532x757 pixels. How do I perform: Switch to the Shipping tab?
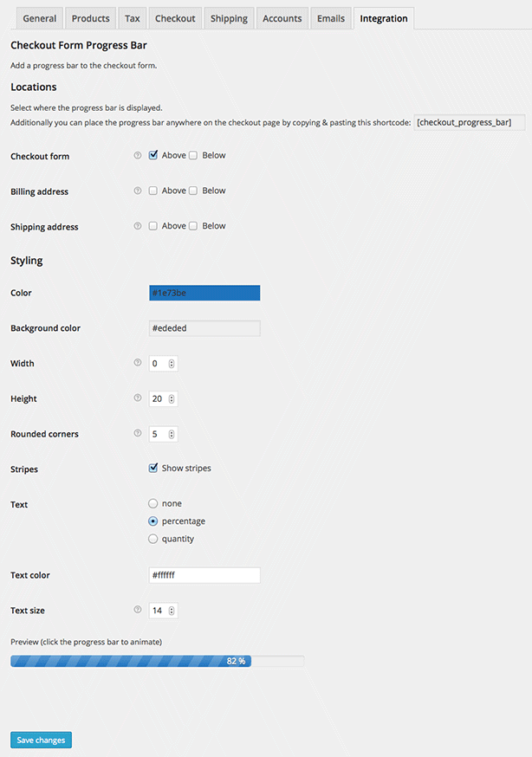[x=229, y=18]
